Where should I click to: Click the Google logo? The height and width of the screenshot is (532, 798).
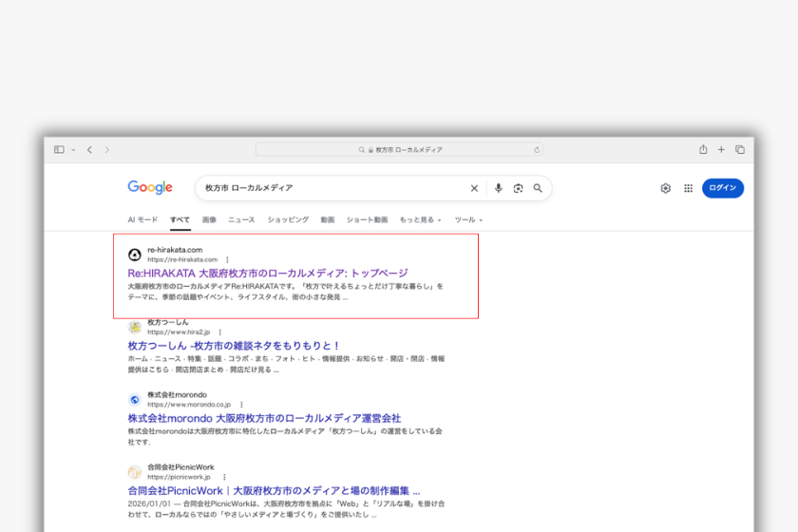pos(150,187)
